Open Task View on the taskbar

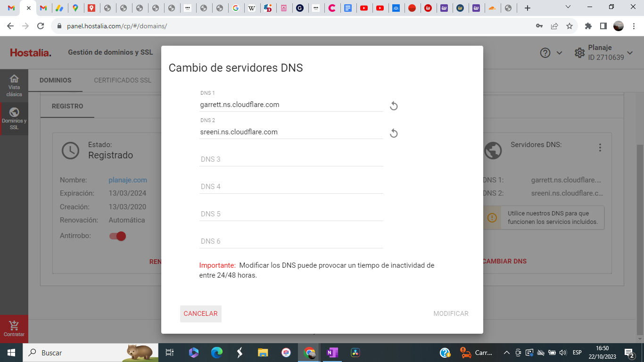point(170,353)
